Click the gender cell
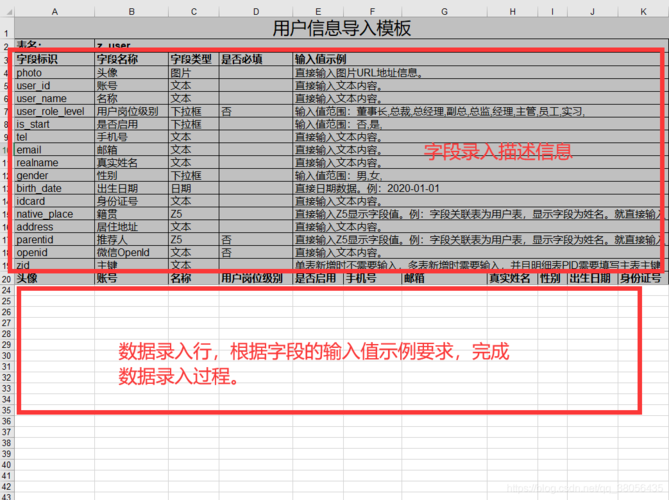 [x=55, y=175]
